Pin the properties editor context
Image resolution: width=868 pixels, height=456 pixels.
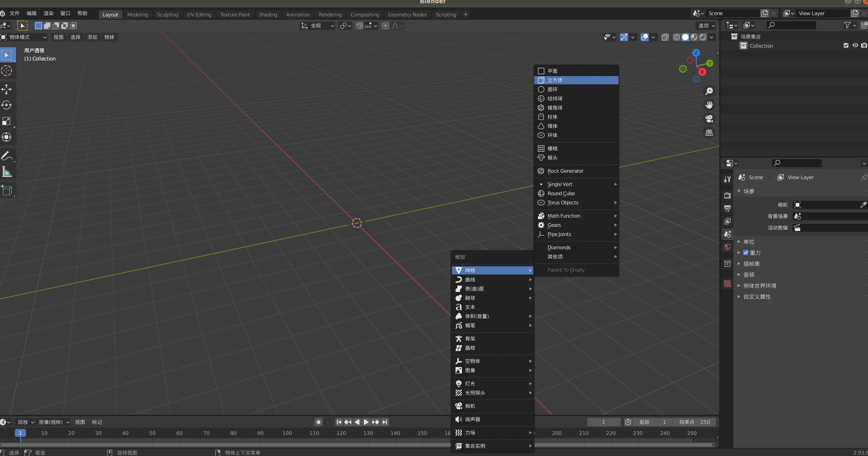[863, 177]
